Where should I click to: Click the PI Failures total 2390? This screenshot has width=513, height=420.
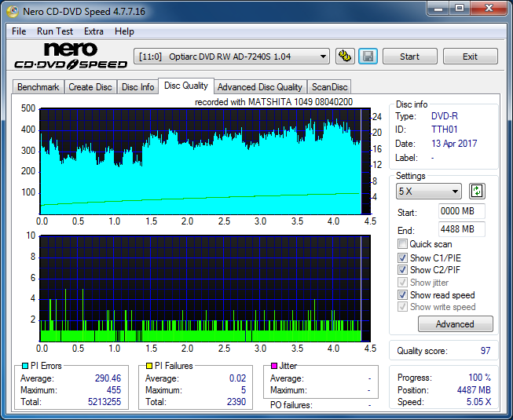pyautogui.click(x=236, y=402)
